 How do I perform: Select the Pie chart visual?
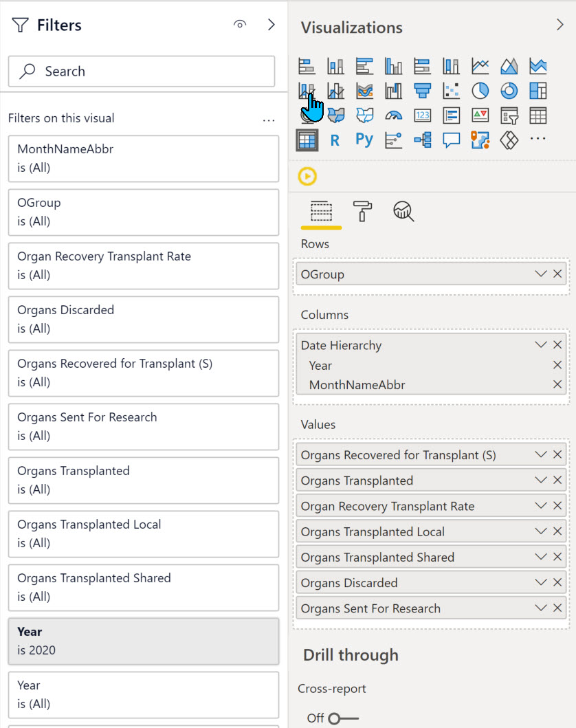pyautogui.click(x=480, y=91)
